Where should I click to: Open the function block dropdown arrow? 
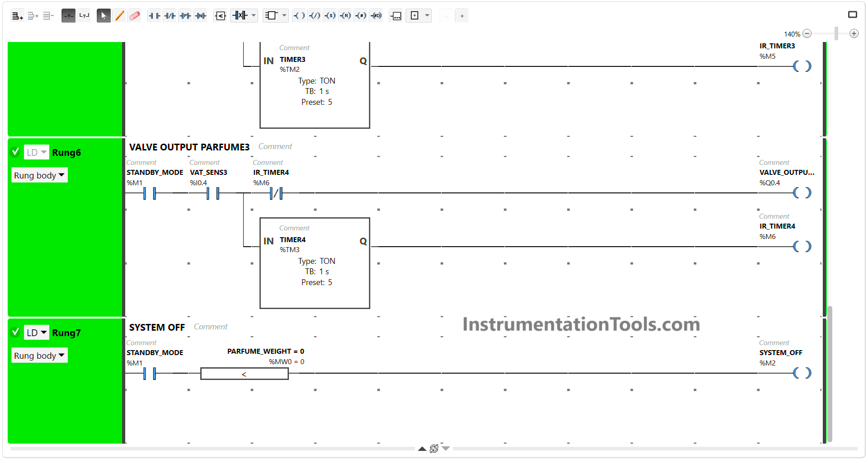coord(284,16)
